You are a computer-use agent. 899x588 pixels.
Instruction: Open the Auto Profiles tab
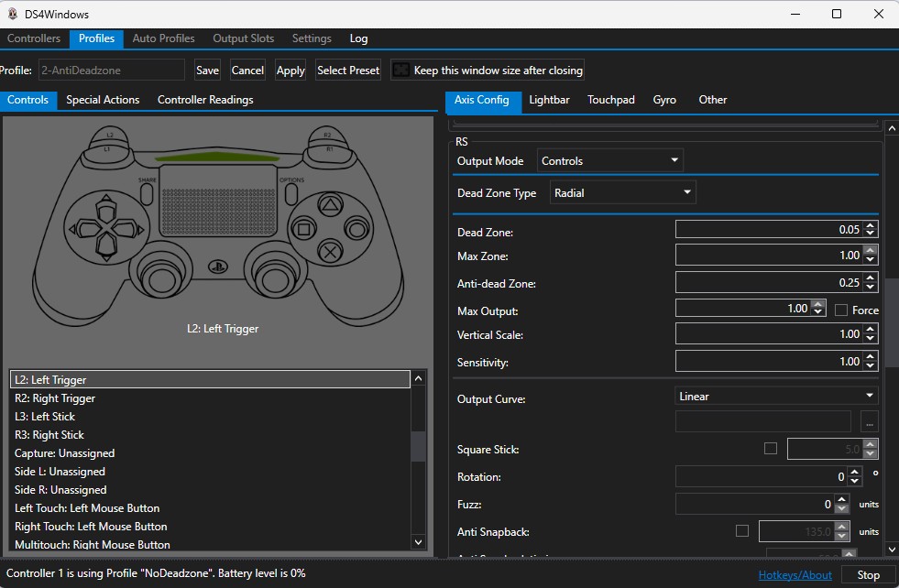[163, 38]
